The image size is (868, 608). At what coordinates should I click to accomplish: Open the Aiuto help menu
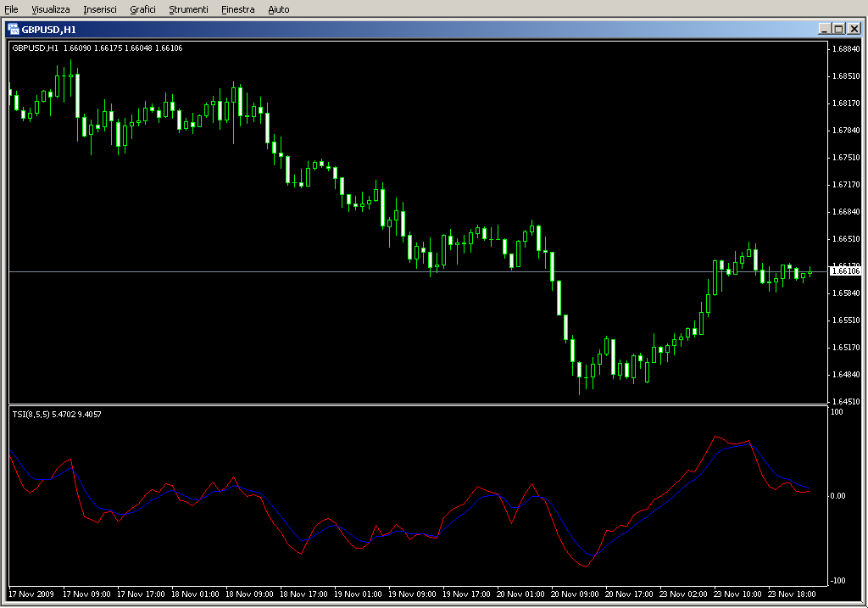click(x=278, y=9)
